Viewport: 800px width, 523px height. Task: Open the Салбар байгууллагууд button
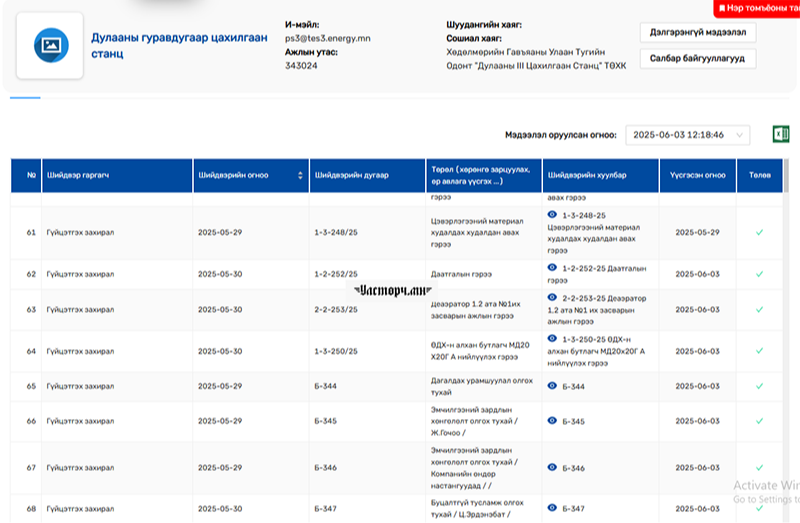click(697, 58)
